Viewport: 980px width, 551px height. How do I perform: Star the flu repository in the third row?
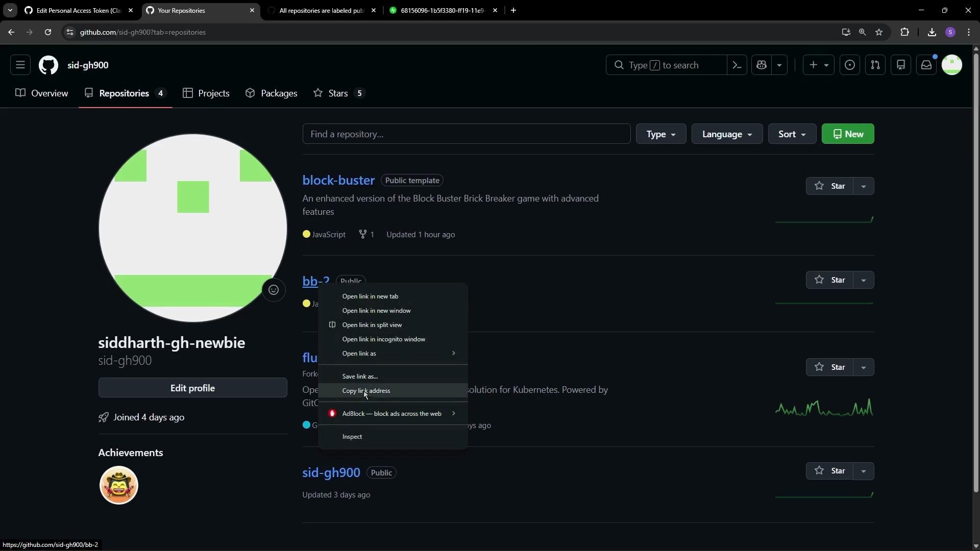[x=829, y=367]
